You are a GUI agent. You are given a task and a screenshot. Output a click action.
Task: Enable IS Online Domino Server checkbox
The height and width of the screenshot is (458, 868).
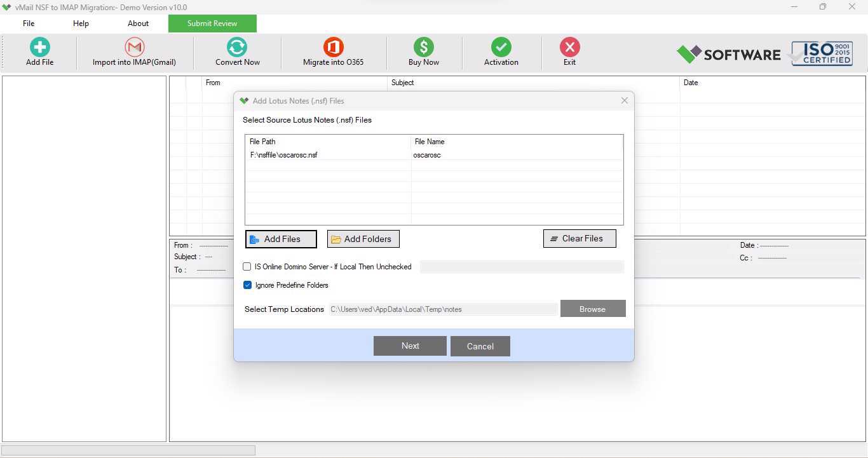[247, 267]
